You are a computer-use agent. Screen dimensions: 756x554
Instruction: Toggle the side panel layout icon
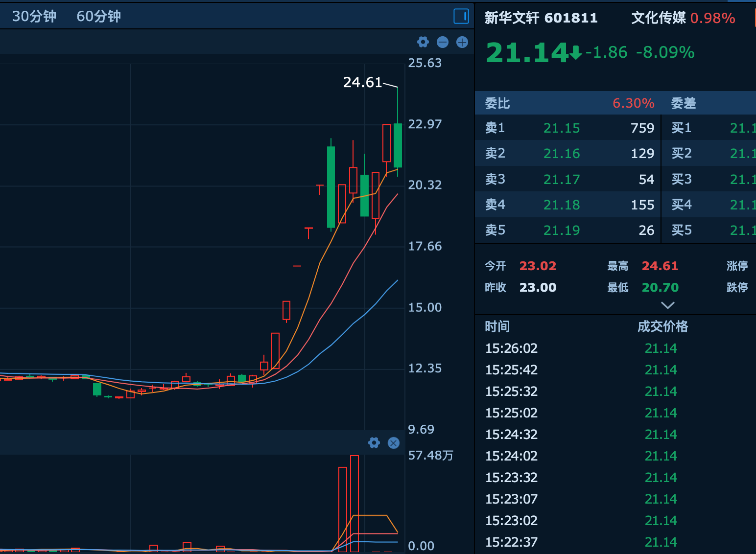(461, 16)
